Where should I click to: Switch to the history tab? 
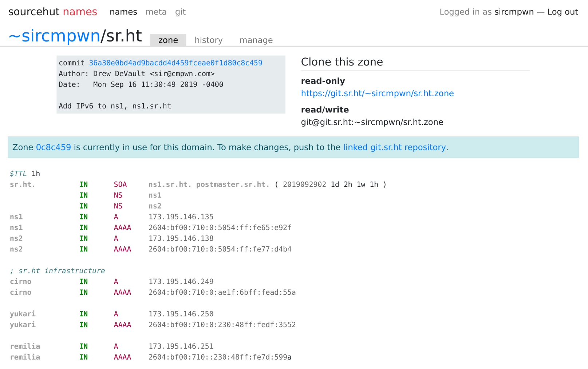click(208, 40)
